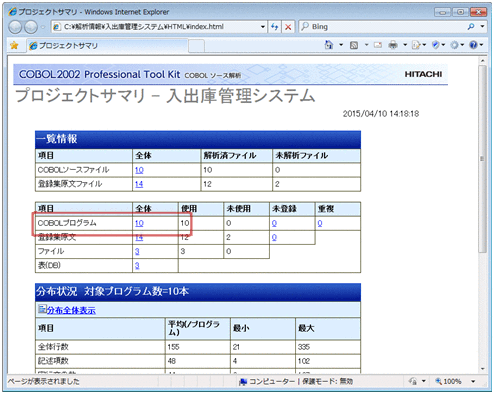Click the IE icon in the title bar
The width and height of the screenshot is (495, 395).
(12, 12)
